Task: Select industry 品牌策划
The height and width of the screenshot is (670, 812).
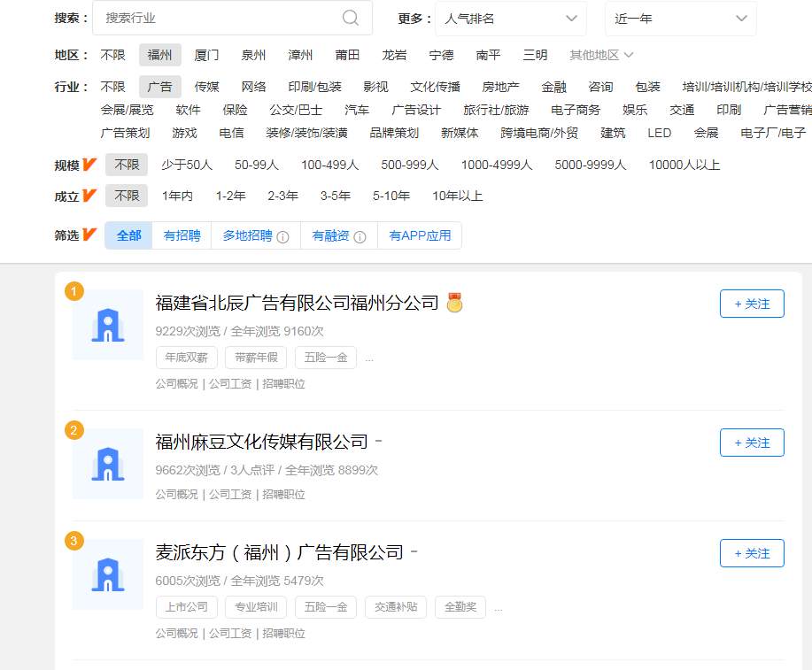Action: click(x=394, y=133)
